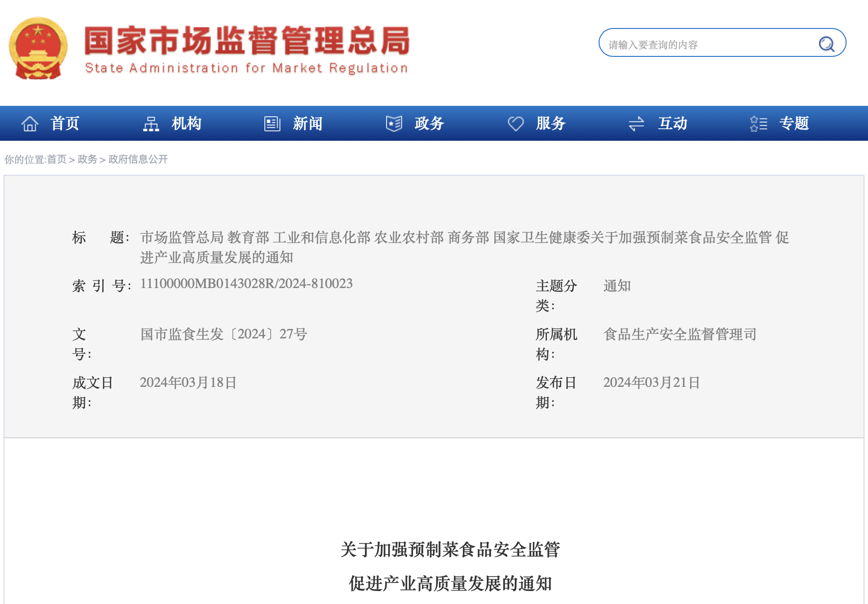Click the magnifier search icon
This screenshot has width=868, height=604.
(827, 44)
